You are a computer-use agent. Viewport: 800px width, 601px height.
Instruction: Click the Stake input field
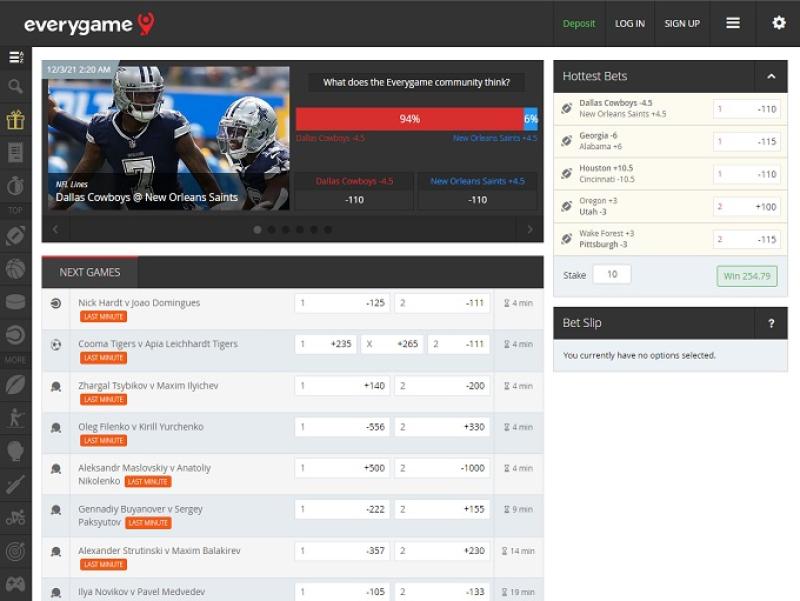point(611,274)
